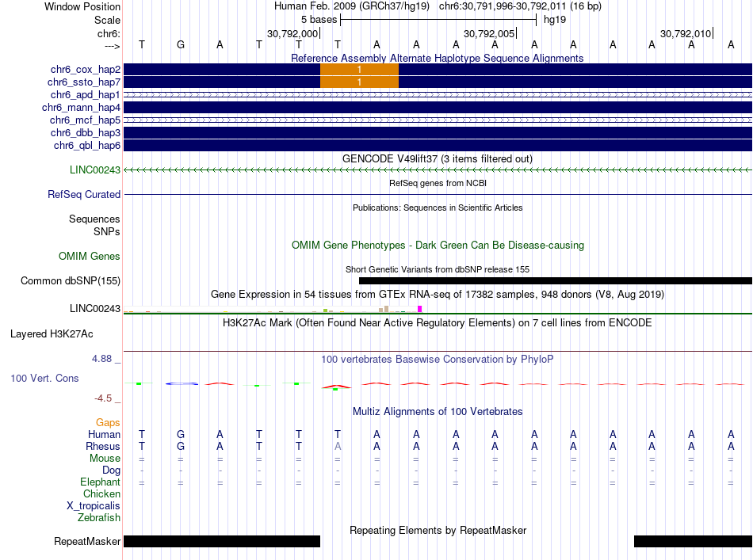
Task: Click the orange Gaps label
Action: tap(108, 422)
